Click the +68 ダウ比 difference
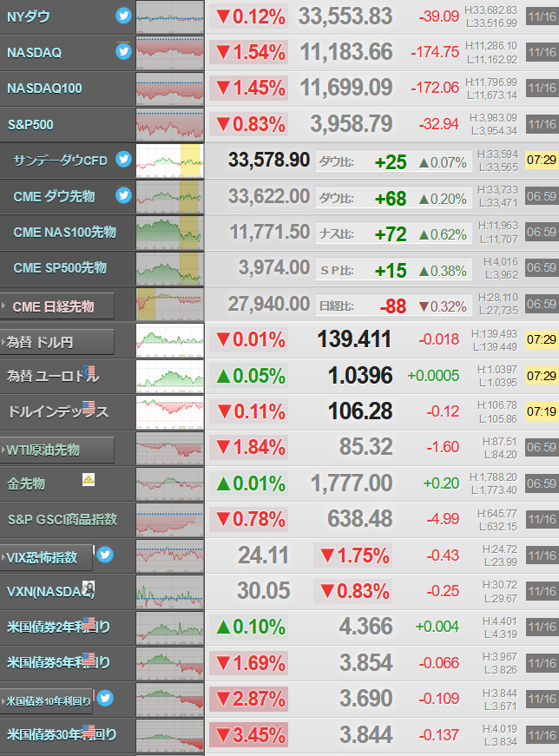This screenshot has height=756, width=559. [391, 199]
